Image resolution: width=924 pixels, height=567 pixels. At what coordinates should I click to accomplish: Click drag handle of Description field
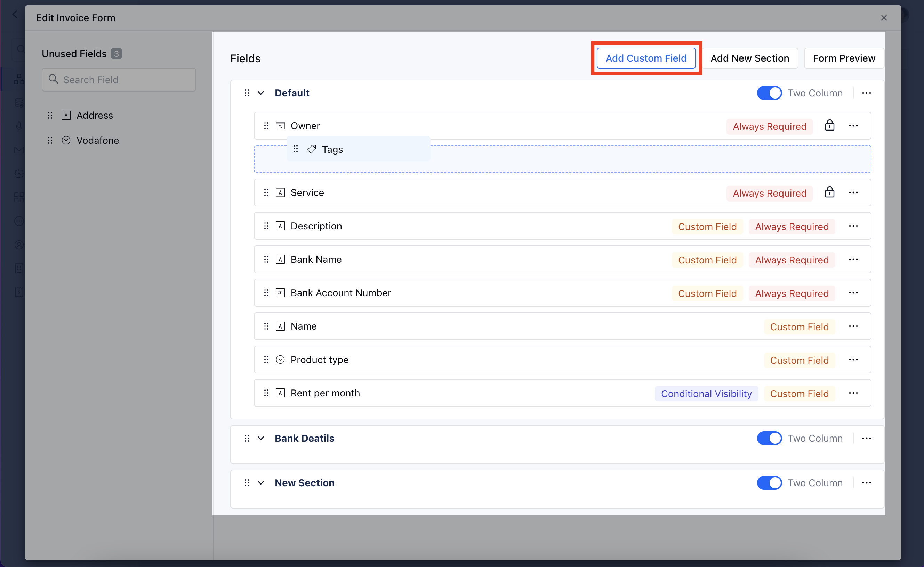pyautogui.click(x=266, y=226)
